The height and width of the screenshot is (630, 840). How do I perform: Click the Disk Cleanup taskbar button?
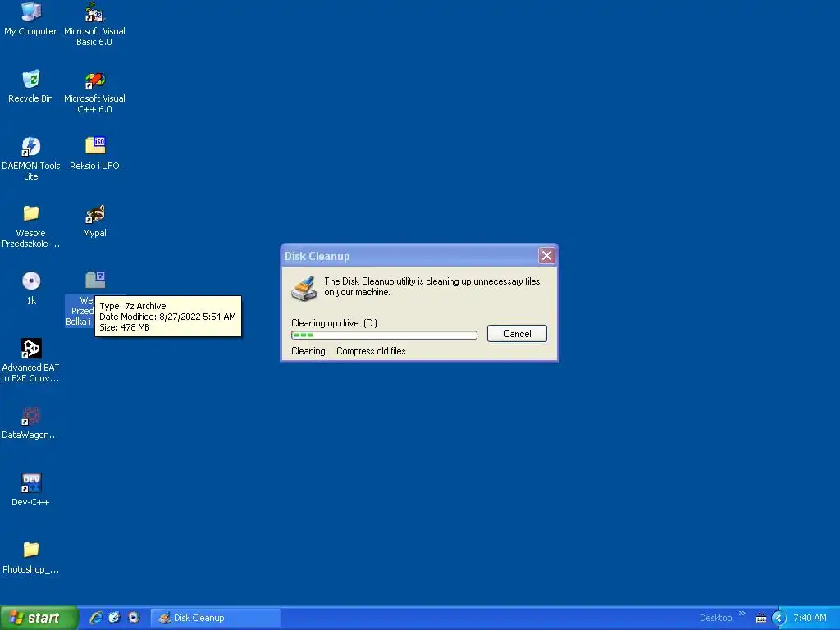point(216,618)
